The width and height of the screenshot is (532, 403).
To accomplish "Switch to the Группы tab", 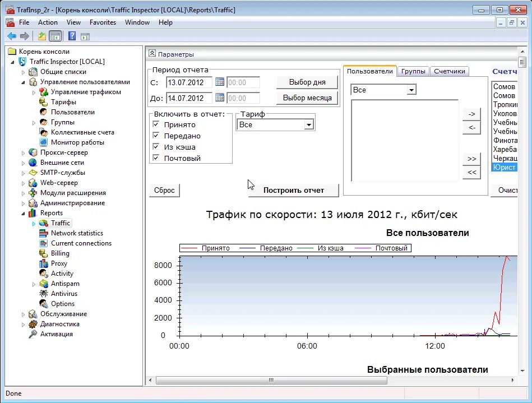I will [414, 71].
